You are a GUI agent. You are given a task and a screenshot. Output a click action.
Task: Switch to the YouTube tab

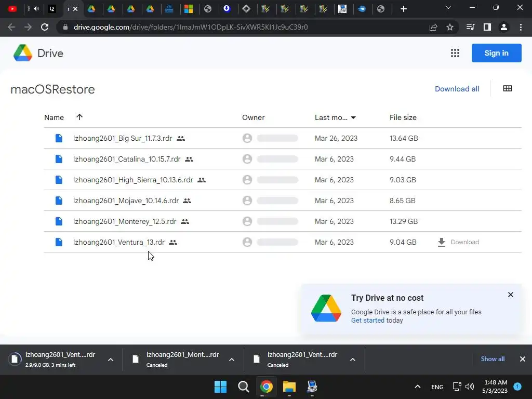pos(12,9)
